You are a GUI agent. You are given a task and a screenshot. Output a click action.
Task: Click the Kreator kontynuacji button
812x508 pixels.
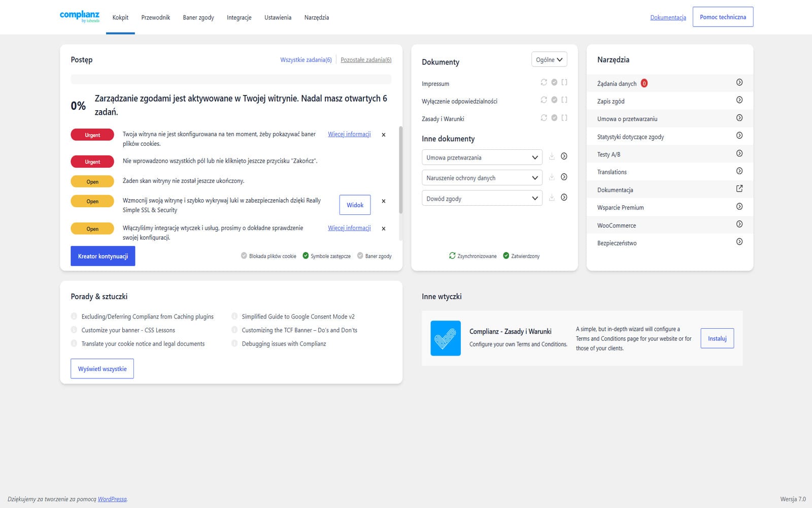(103, 256)
